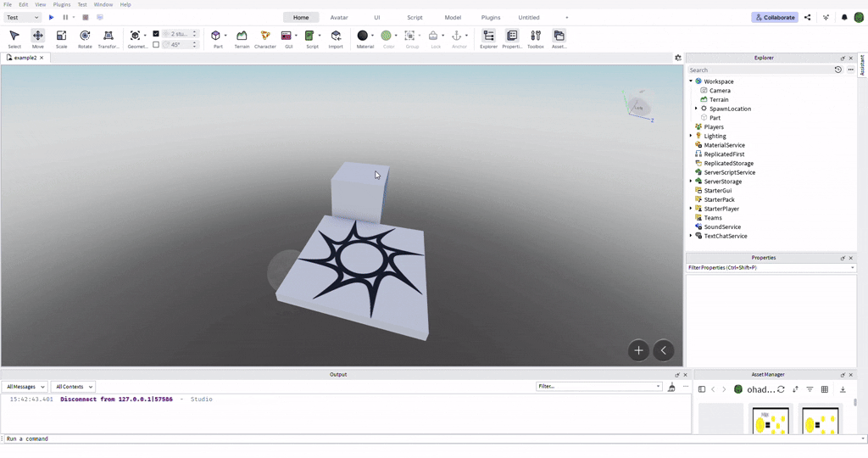Choose the Rotate tool
The image size is (868, 458).
point(85,38)
